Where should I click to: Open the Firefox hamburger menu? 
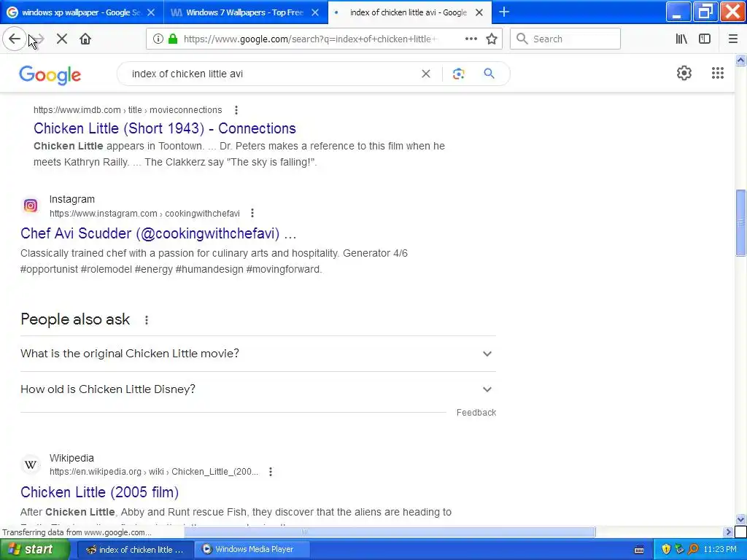click(x=733, y=39)
